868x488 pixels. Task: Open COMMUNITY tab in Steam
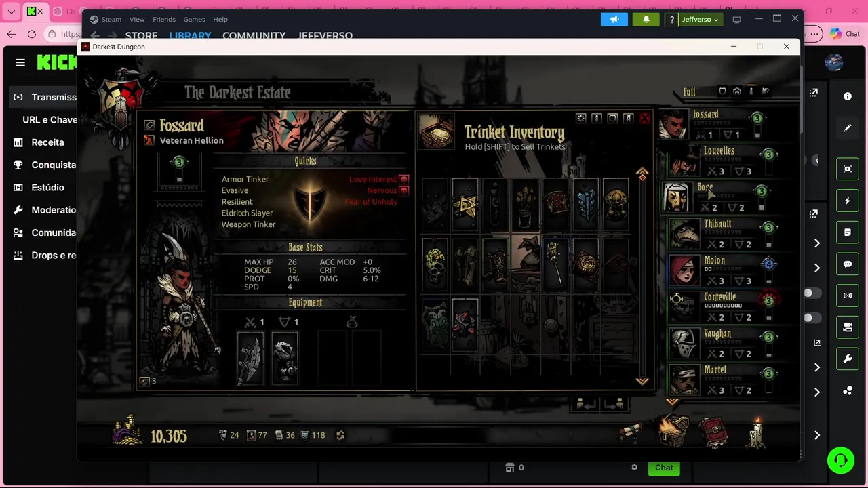(254, 36)
